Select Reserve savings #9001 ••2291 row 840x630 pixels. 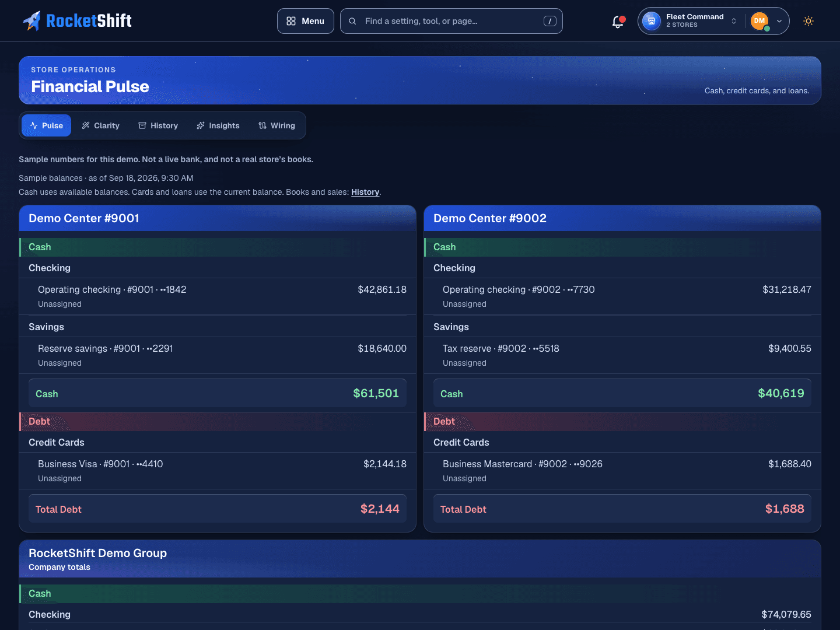click(218, 355)
